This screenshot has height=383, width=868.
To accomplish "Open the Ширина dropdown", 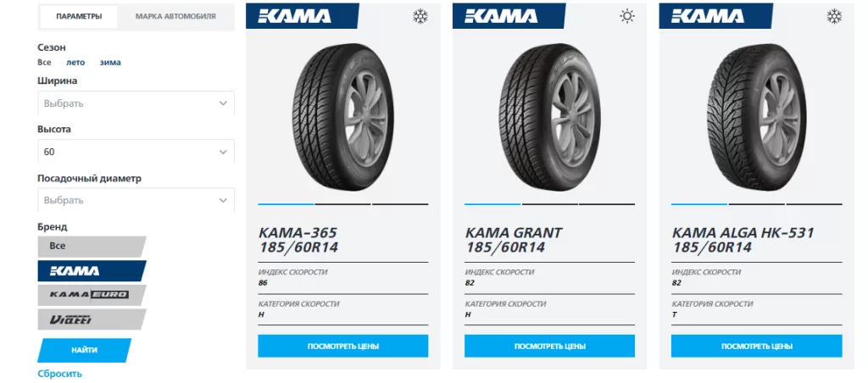I will point(136,103).
